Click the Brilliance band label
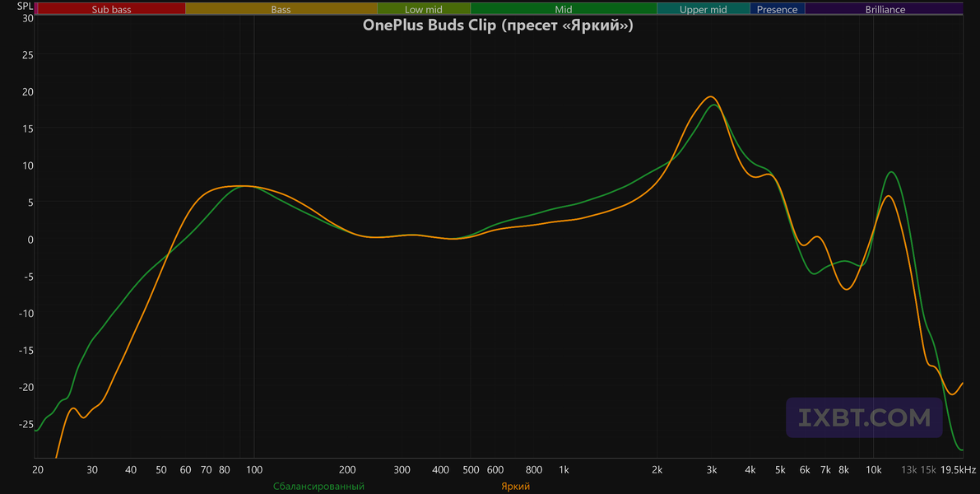Image resolution: width=980 pixels, height=494 pixels. click(x=885, y=9)
